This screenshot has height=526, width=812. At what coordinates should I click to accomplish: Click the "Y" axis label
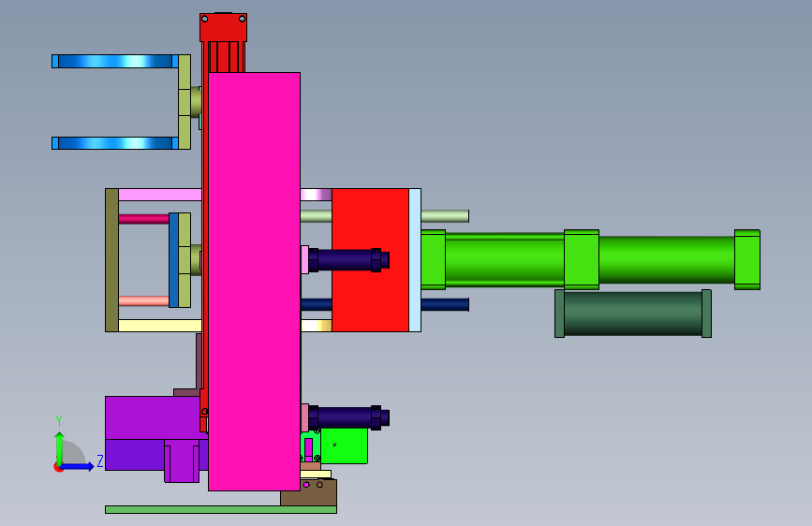tap(59, 420)
